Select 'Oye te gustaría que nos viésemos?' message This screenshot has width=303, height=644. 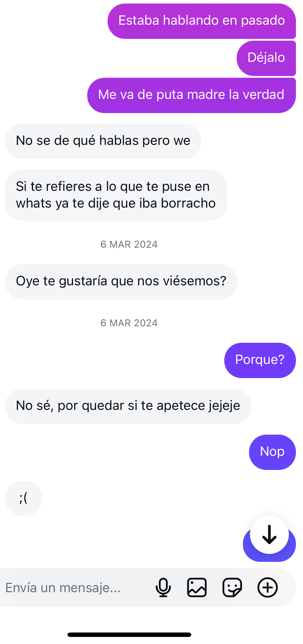(x=121, y=282)
